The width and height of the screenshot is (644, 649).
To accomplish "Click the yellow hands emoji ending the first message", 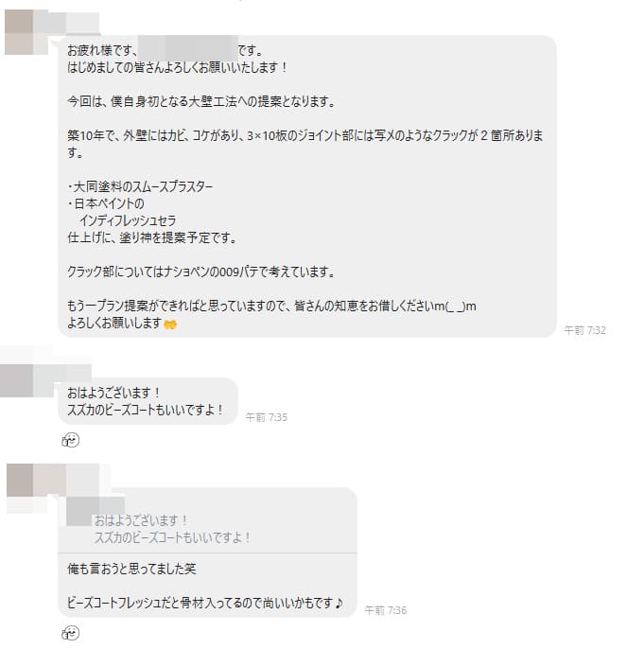I will [x=170, y=324].
